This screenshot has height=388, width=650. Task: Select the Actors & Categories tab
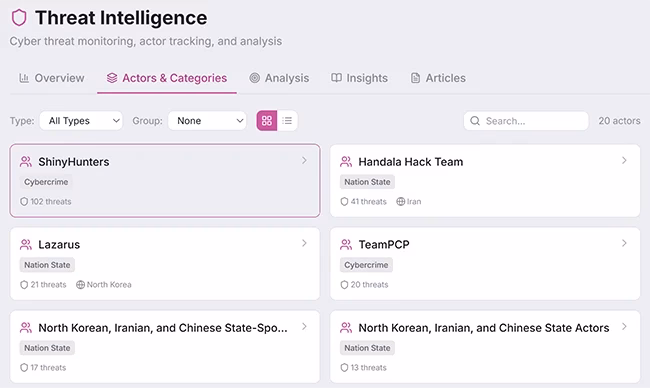coord(167,78)
